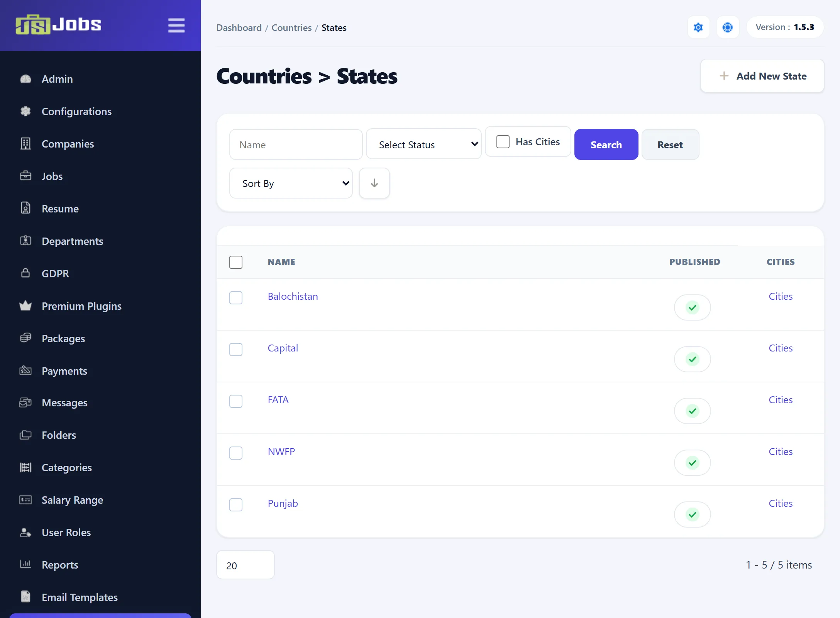Select the FATA row checkbox
Image resolution: width=840 pixels, height=618 pixels.
(x=236, y=401)
